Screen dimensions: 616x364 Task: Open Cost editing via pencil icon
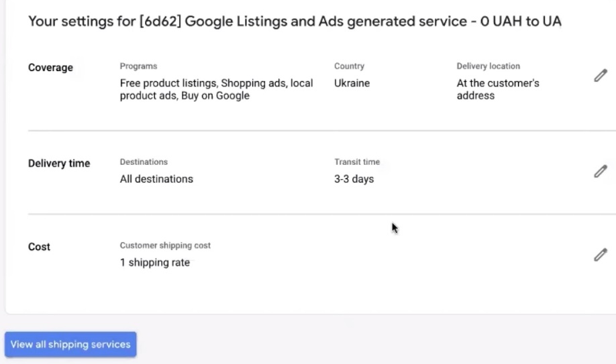601,255
